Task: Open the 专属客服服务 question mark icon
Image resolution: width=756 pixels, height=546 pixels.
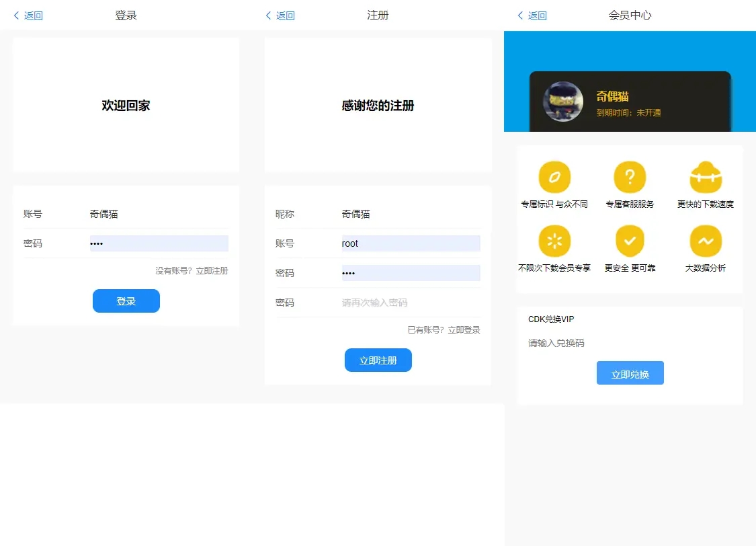Action: click(630, 178)
